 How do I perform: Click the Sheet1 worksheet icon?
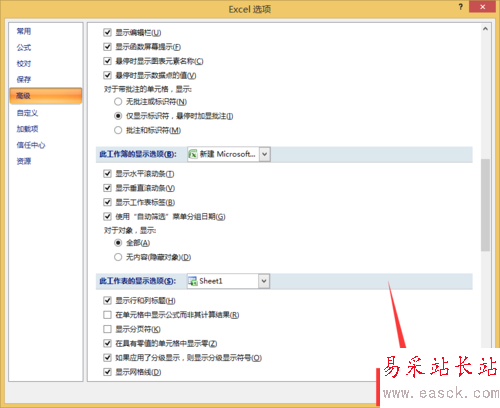tap(193, 281)
